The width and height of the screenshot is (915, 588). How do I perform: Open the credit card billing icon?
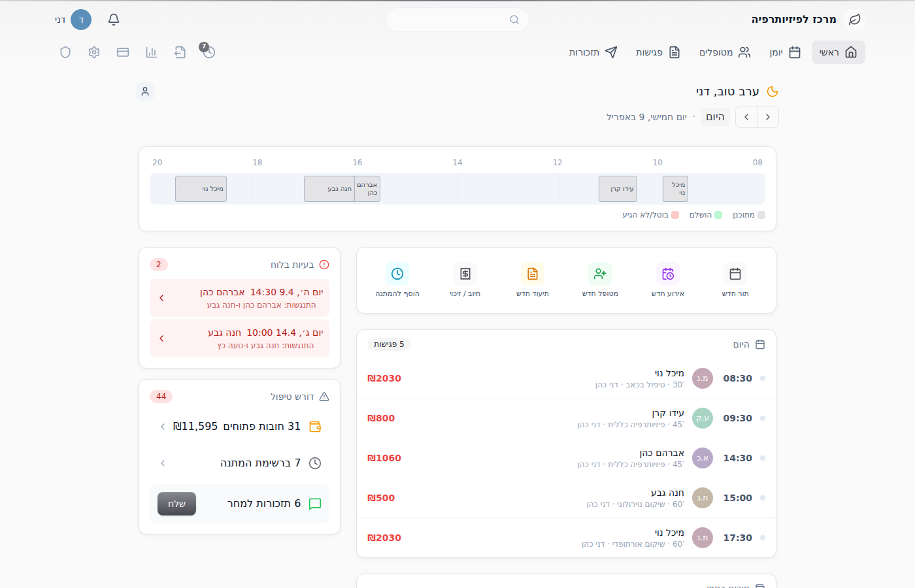point(123,52)
